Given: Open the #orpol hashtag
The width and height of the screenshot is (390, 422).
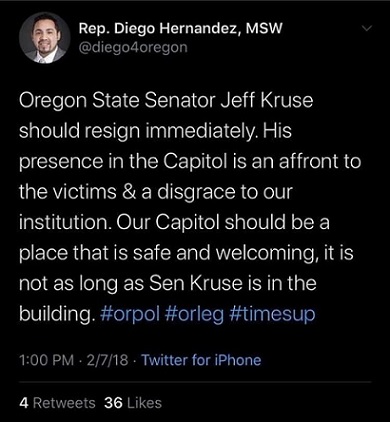Looking at the screenshot, I should [x=130, y=314].
